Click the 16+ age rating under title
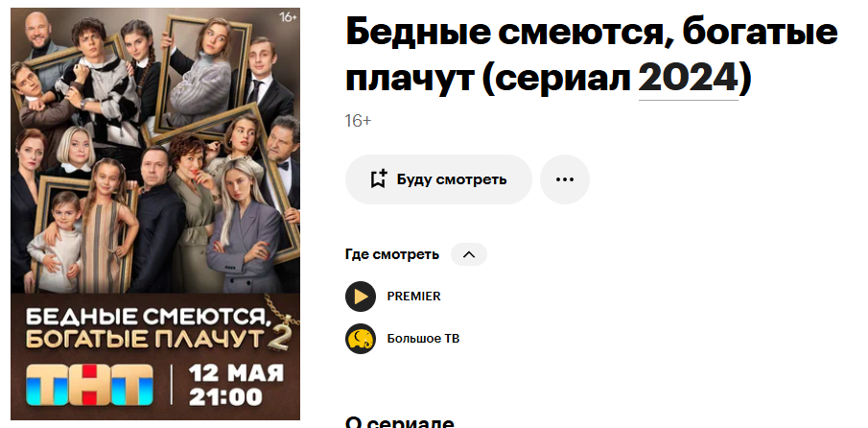This screenshot has height=428, width=868. [x=358, y=121]
